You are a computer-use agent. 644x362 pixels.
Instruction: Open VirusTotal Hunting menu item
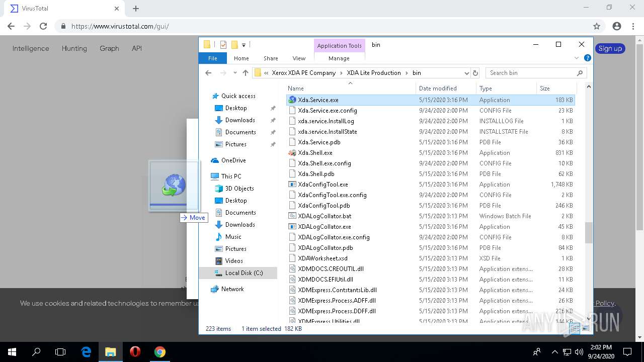[x=74, y=48]
